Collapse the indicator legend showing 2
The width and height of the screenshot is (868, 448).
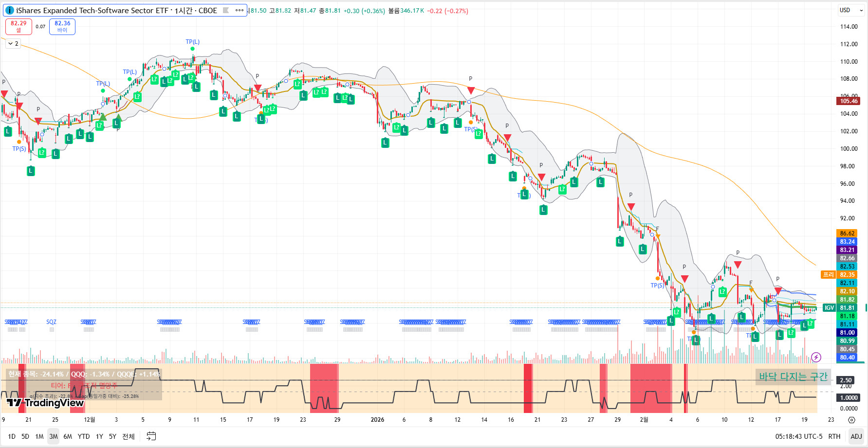[13, 44]
